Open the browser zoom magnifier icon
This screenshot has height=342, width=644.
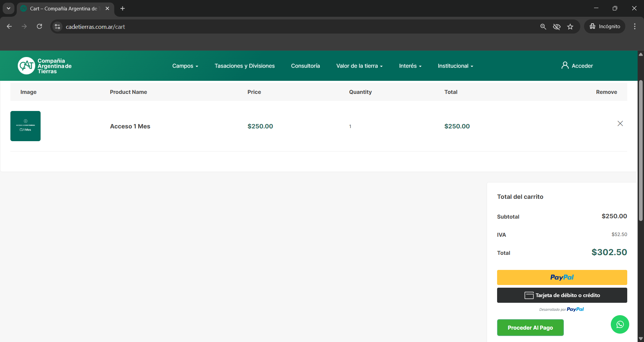point(543,26)
